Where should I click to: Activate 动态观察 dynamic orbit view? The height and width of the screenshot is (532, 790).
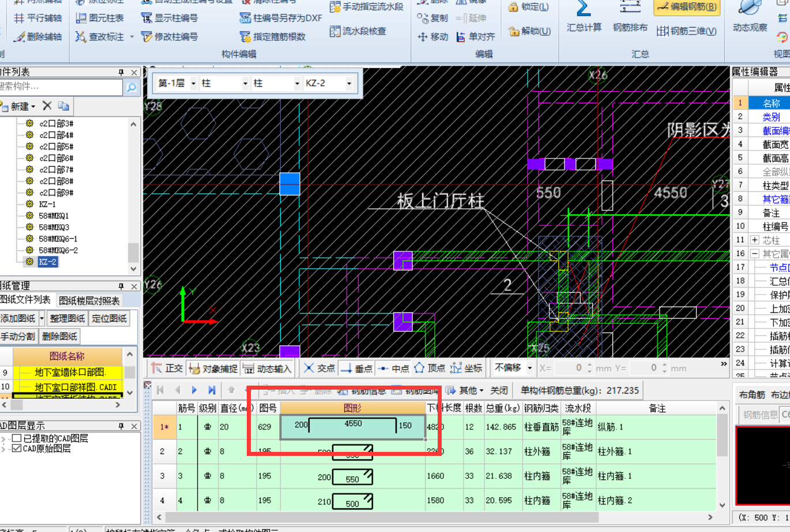click(750, 16)
